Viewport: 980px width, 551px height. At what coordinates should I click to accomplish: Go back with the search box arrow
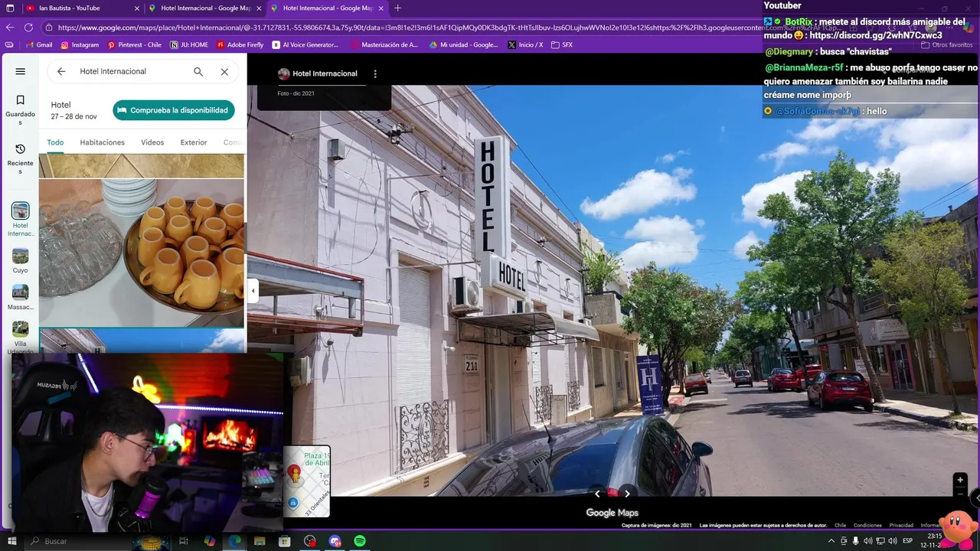click(x=61, y=71)
